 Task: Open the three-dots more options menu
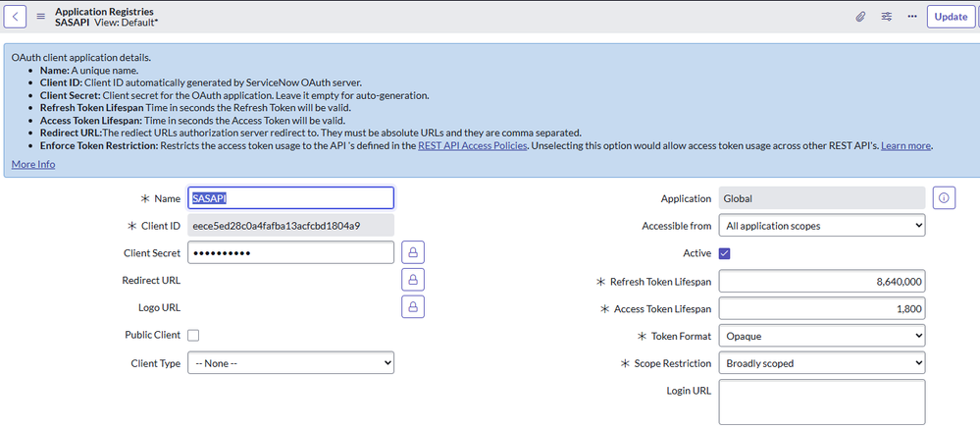(912, 17)
